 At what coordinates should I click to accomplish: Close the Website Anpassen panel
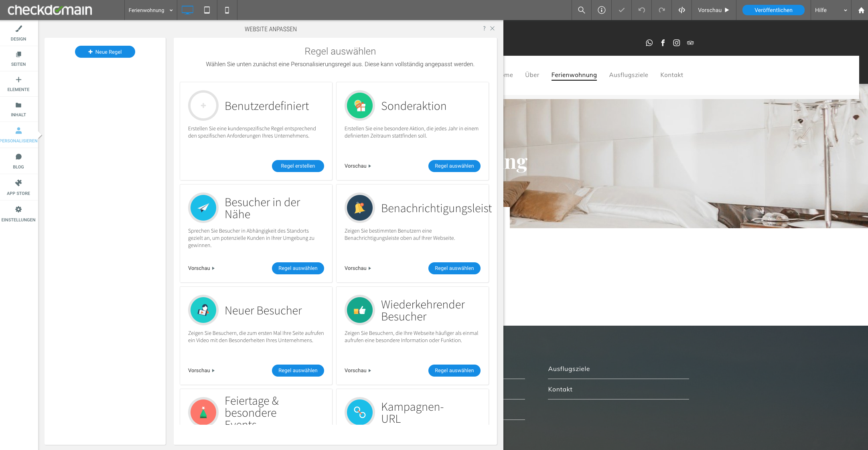tap(492, 28)
